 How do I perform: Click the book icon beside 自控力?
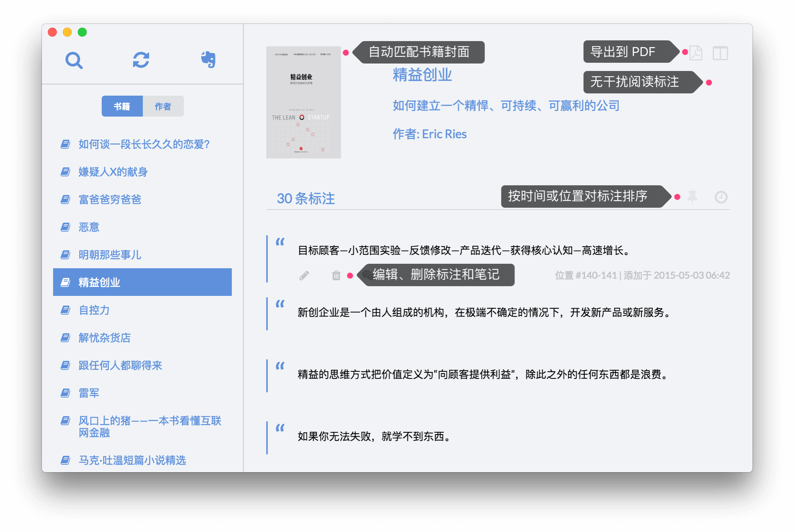[x=65, y=310]
